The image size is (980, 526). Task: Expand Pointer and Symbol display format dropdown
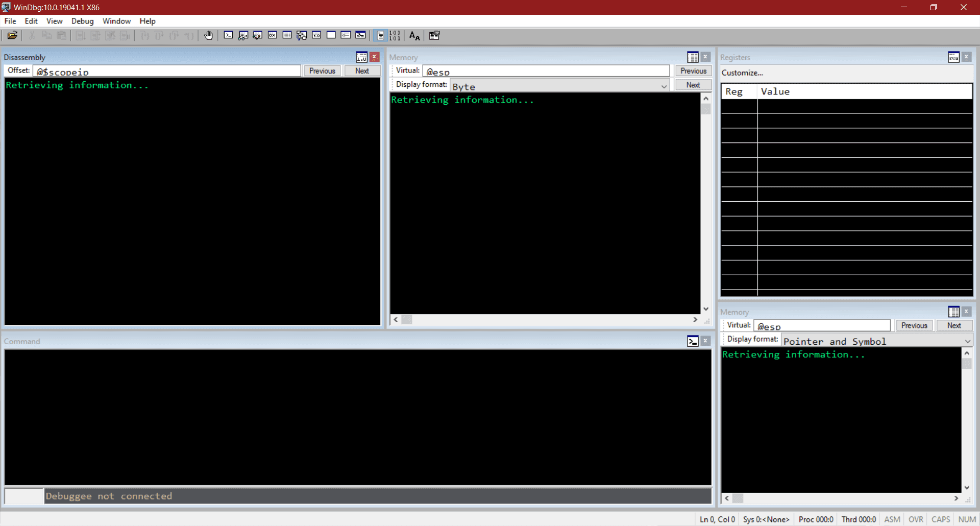[x=967, y=341]
